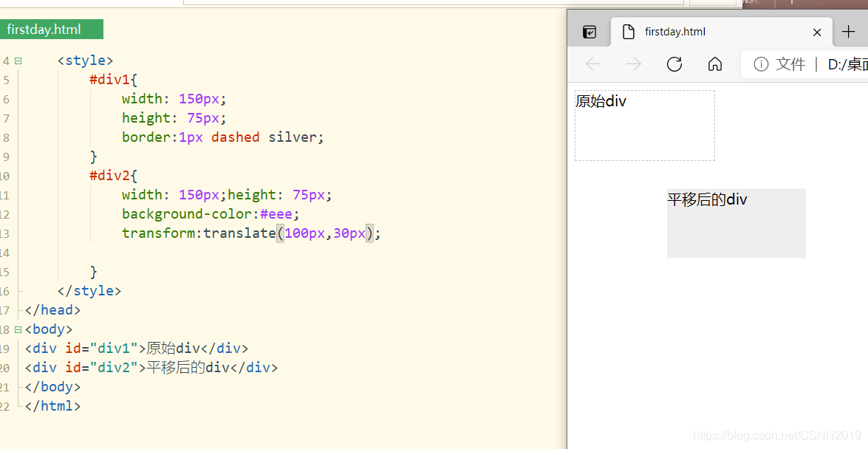
Task: Place cursor on #div2{ selector line
Action: (x=114, y=176)
